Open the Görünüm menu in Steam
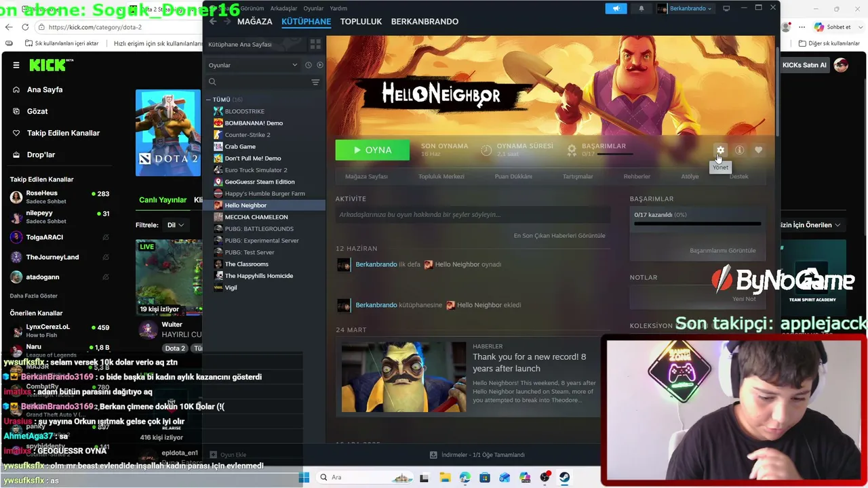Image resolution: width=868 pixels, height=488 pixels. click(252, 8)
